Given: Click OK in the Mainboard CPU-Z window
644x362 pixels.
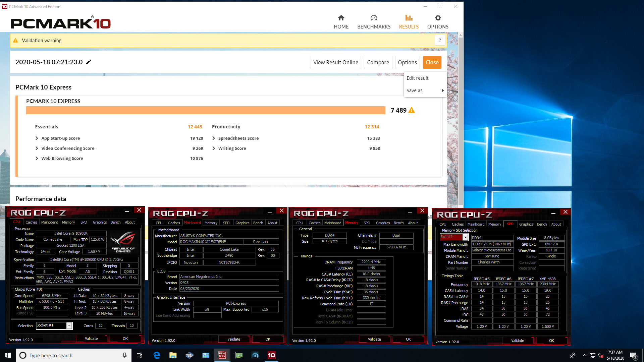Looking at the screenshot, I should point(268,339).
